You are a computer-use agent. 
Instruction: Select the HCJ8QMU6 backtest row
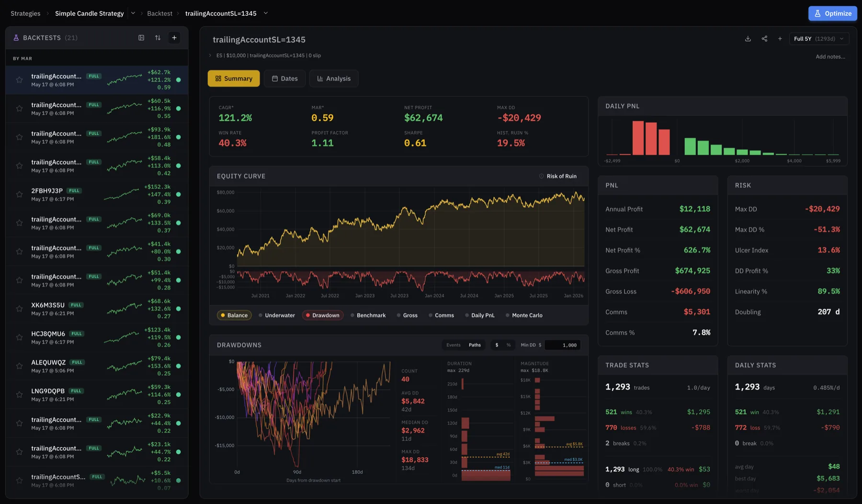pyautogui.click(x=97, y=337)
